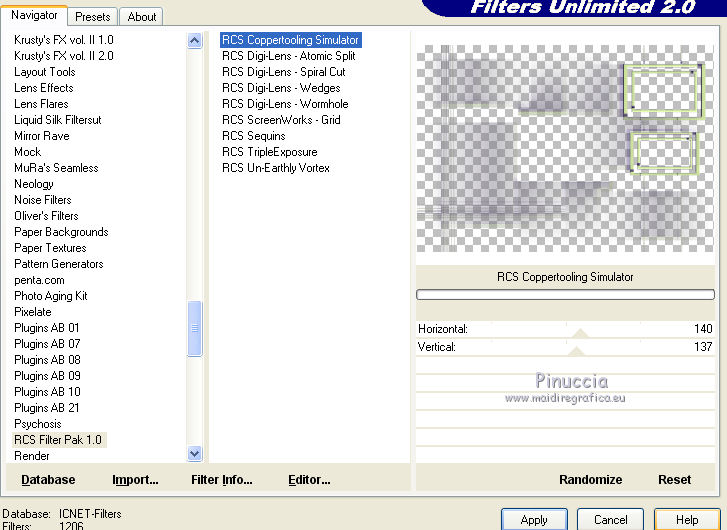Open the Editor... dialog
The image size is (727, 530).
coord(309,479)
